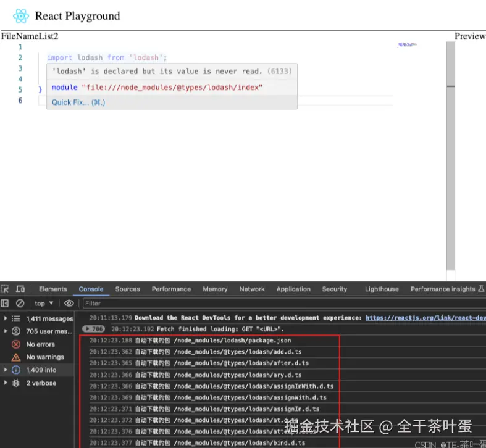Image resolution: width=486 pixels, height=448 pixels.
Task: Expand the 1,409 info group
Action: 6,370
